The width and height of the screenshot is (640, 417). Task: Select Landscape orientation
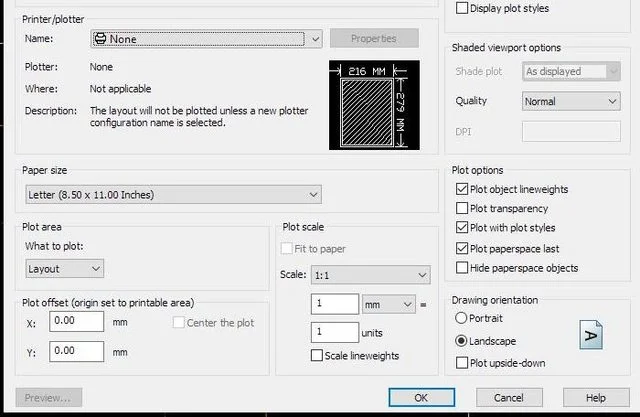point(461,341)
